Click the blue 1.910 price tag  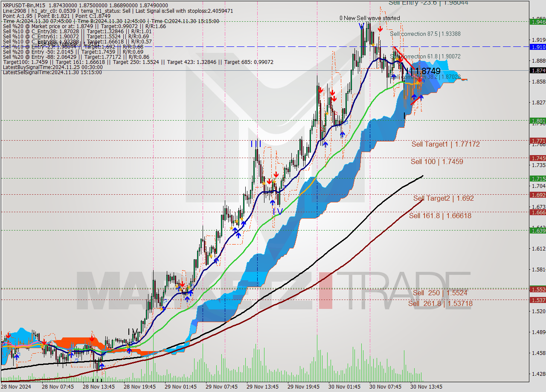point(537,47)
